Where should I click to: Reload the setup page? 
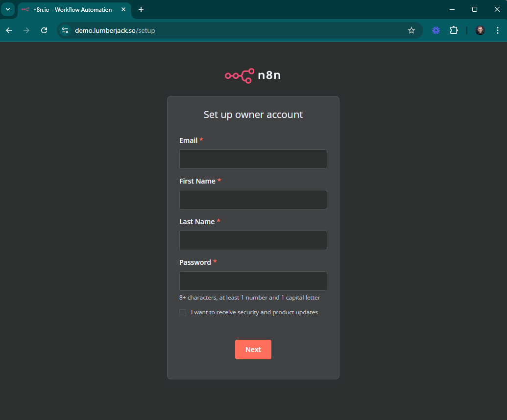pos(44,30)
